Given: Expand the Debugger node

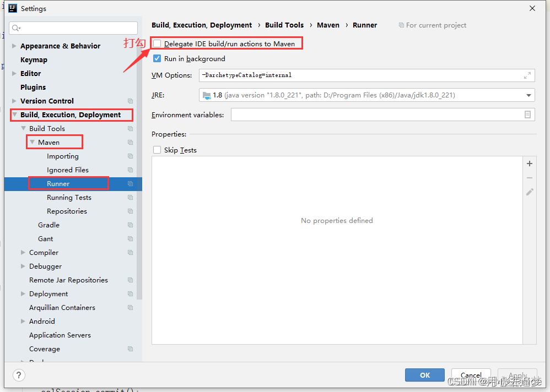Looking at the screenshot, I should click(x=23, y=266).
